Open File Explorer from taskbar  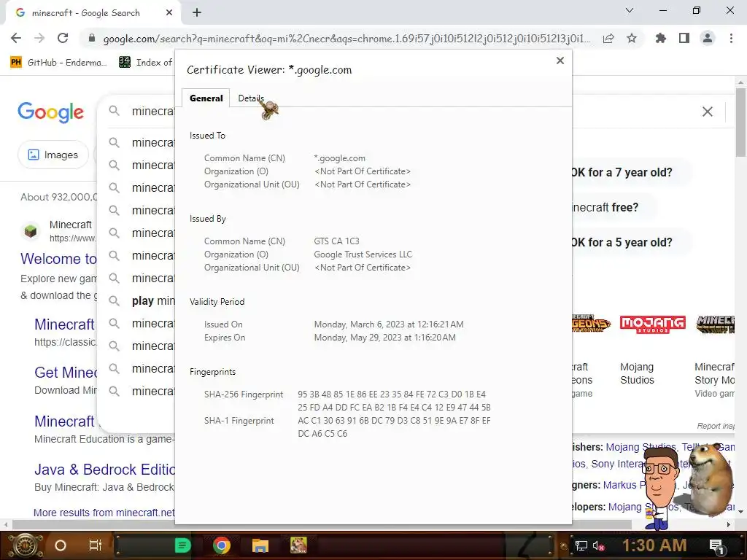(x=260, y=545)
